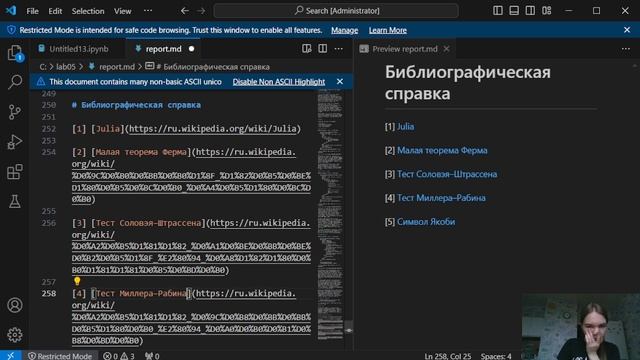Dismiss the non-ASCII warning banner
640x360 pixels.
340,82
